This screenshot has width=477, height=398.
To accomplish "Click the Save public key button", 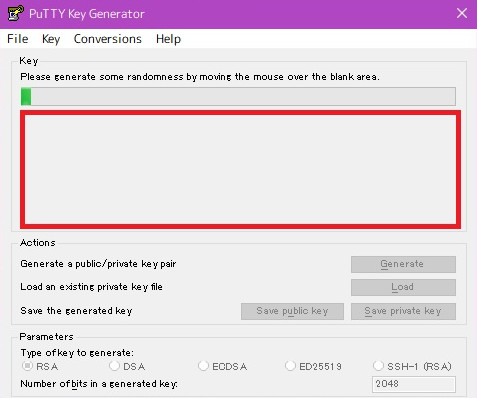I will pyautogui.click(x=292, y=311).
